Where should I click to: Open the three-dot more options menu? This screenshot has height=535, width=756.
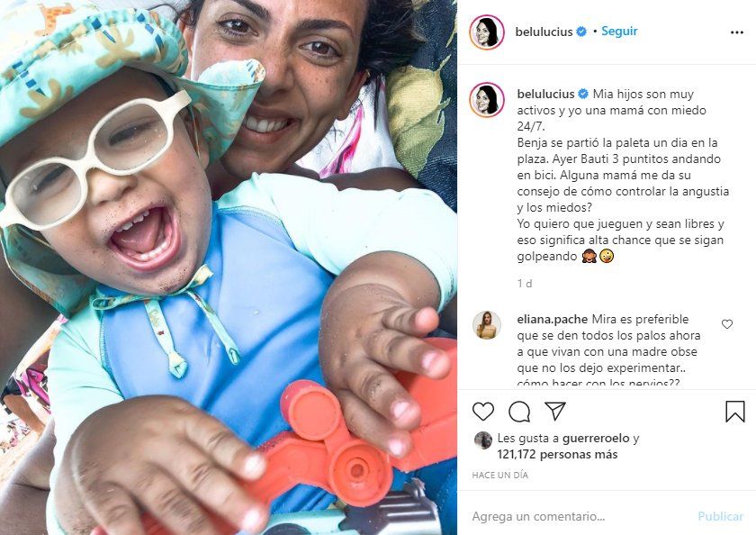(x=737, y=32)
